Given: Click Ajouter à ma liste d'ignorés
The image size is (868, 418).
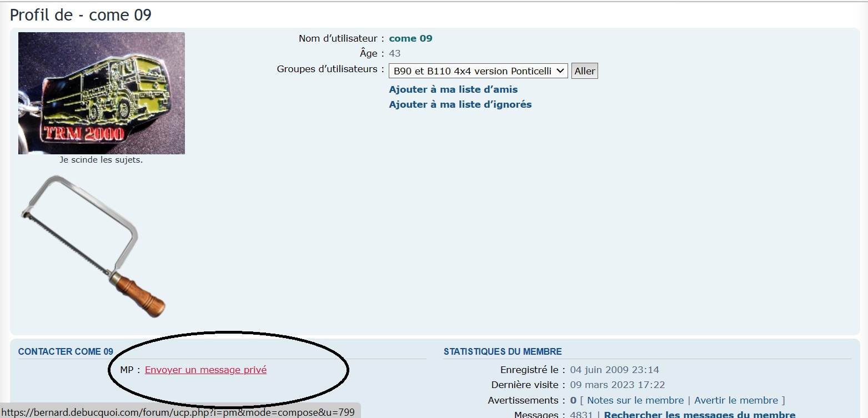Looking at the screenshot, I should pyautogui.click(x=460, y=104).
